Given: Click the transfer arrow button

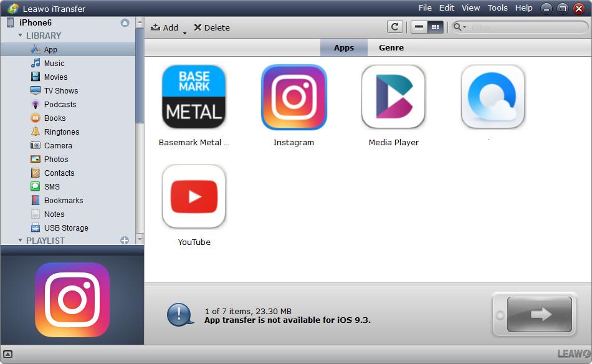Looking at the screenshot, I should (540, 314).
